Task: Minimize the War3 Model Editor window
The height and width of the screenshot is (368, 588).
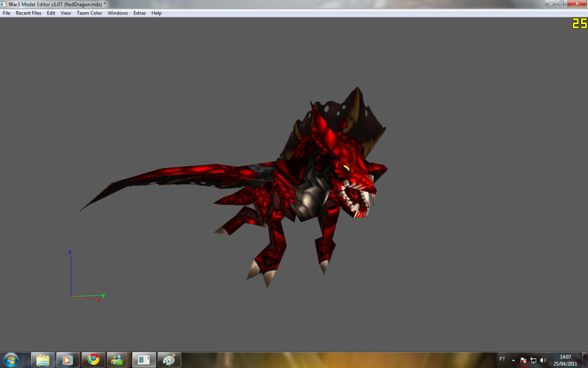Action: (551, 3)
